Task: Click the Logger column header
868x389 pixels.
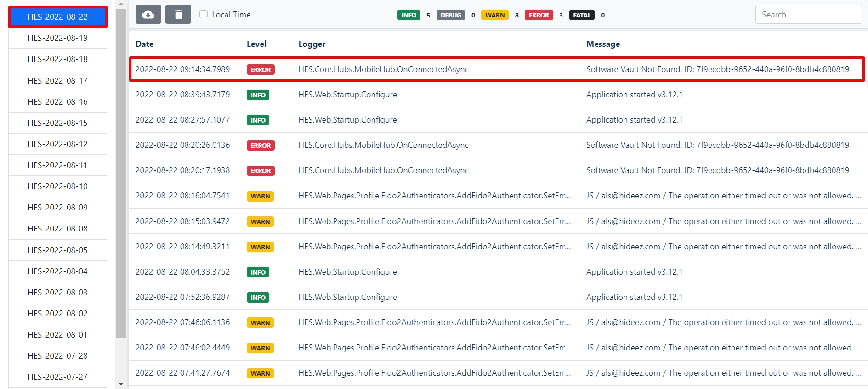Action: tap(312, 44)
